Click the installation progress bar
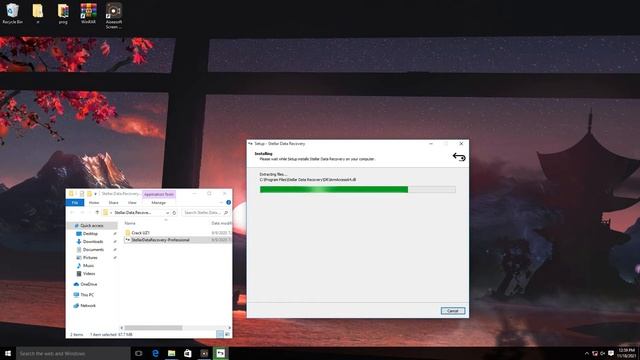Viewport: 640px width, 360px height. click(358, 189)
